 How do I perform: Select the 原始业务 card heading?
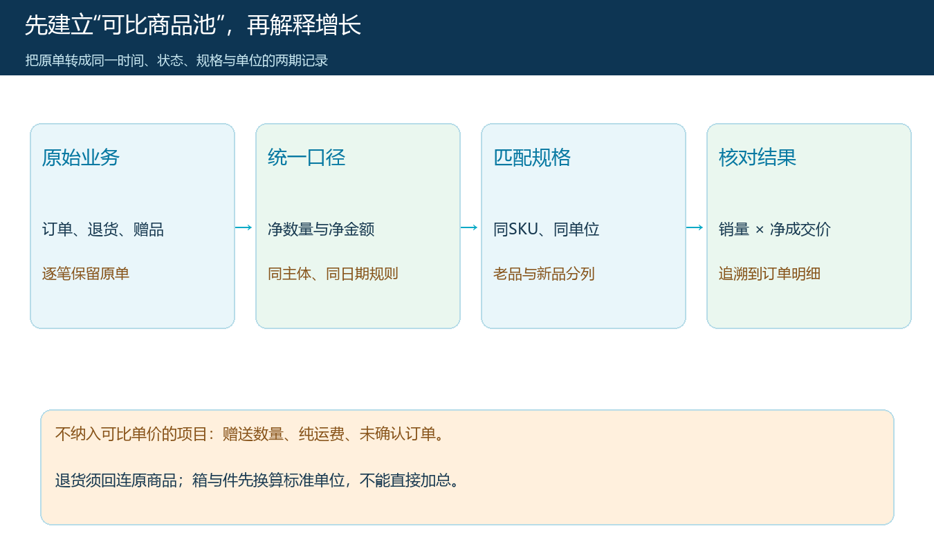point(81,158)
